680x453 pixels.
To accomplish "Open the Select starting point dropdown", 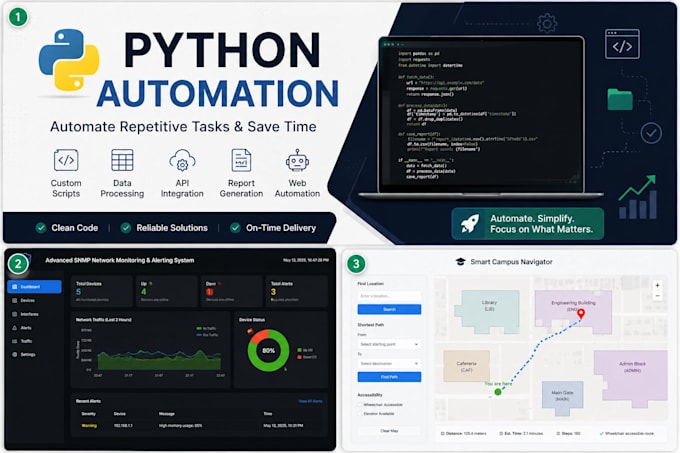I will [x=389, y=344].
